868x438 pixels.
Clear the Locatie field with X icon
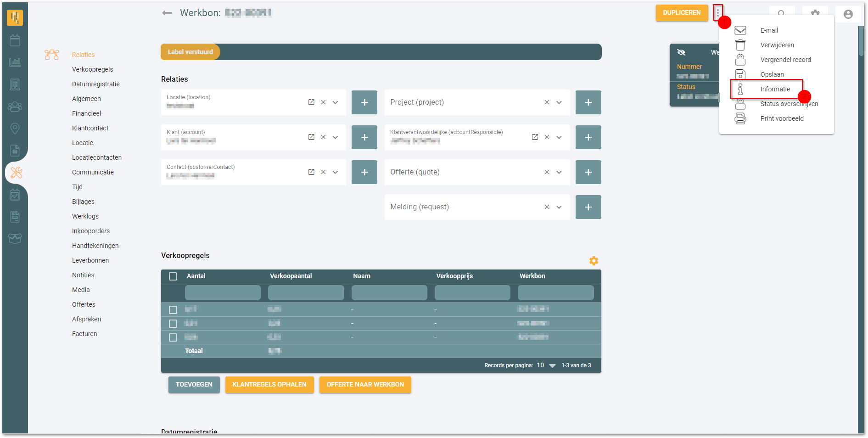pyautogui.click(x=323, y=102)
